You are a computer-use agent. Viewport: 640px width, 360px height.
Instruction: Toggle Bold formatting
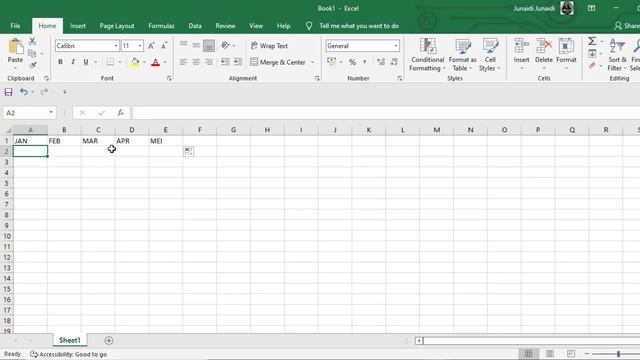point(60,62)
